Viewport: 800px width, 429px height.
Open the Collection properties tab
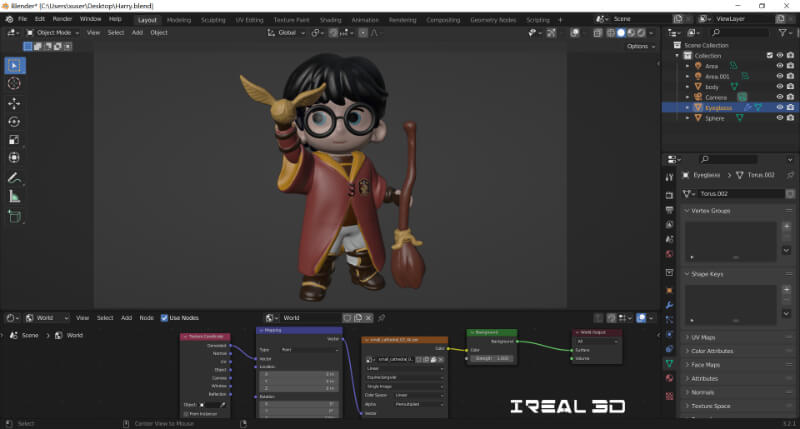(x=669, y=272)
